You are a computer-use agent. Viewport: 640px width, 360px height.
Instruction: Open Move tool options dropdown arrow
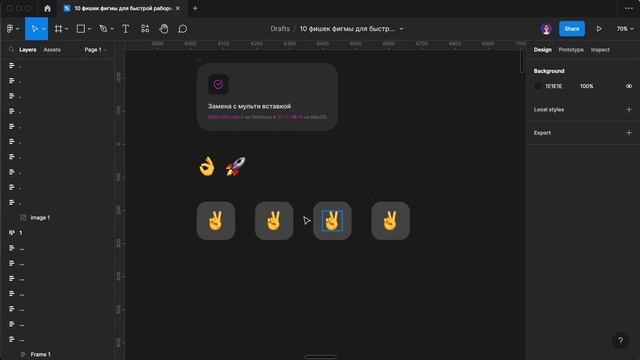tap(44, 29)
